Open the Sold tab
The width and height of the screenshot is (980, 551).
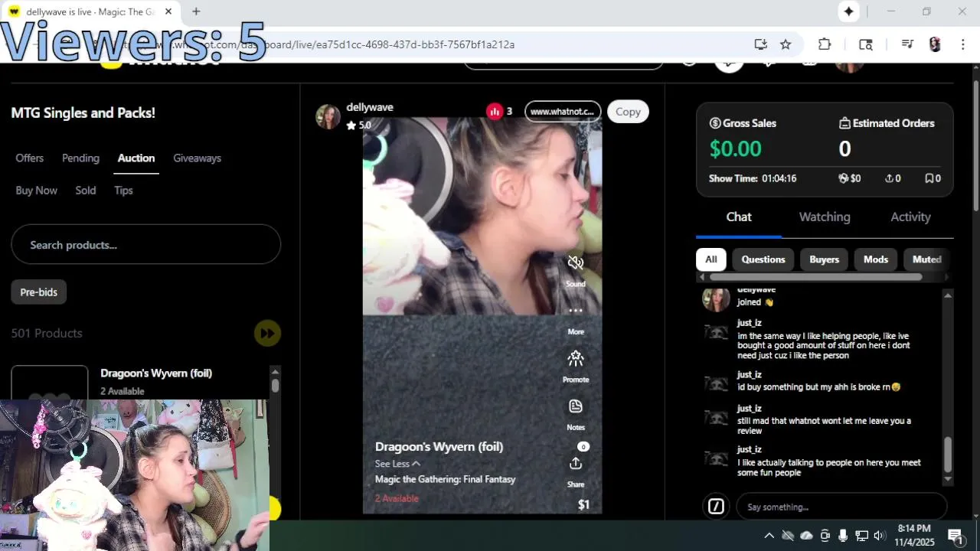[86, 190]
